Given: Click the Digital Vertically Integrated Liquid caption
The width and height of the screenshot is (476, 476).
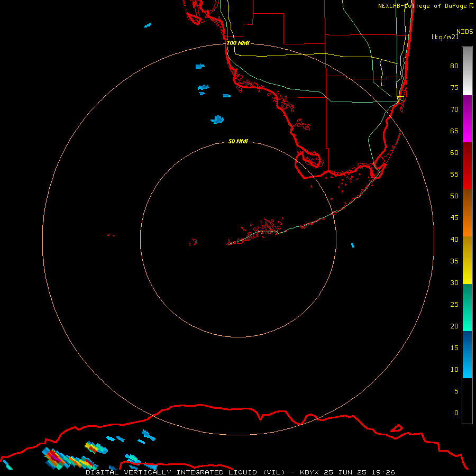Looking at the screenshot, I should pyautogui.click(x=240, y=472).
